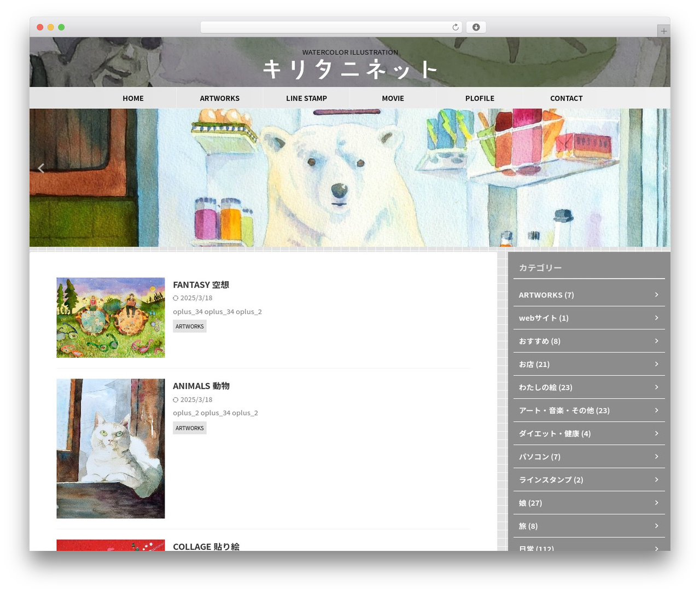Go to previous slide arrow
The width and height of the screenshot is (700, 593).
[x=41, y=168]
